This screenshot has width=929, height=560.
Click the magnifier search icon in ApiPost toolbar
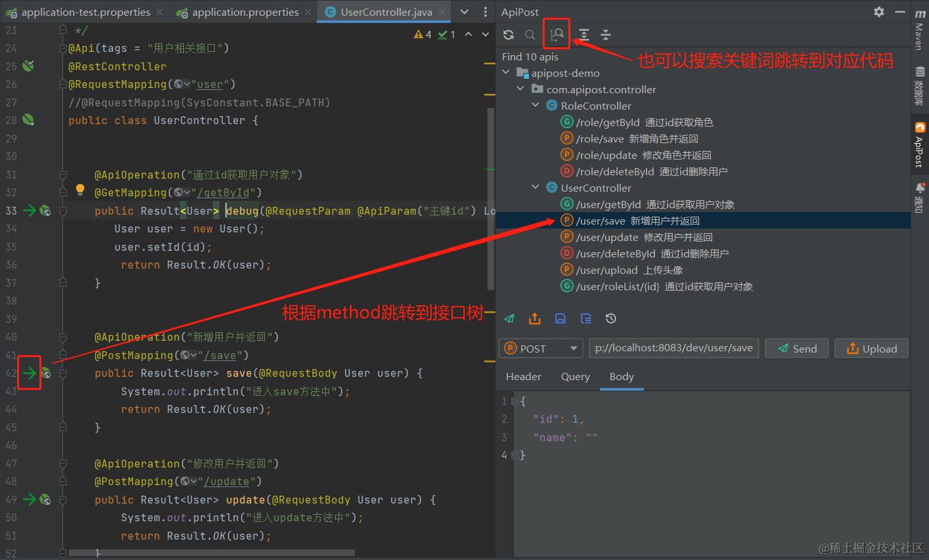[530, 35]
